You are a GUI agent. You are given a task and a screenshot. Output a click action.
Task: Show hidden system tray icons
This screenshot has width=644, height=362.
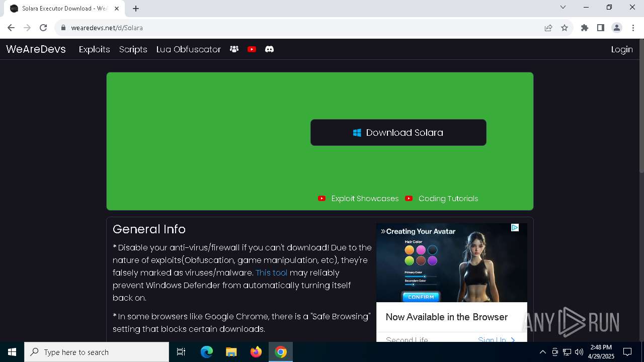coord(542,352)
